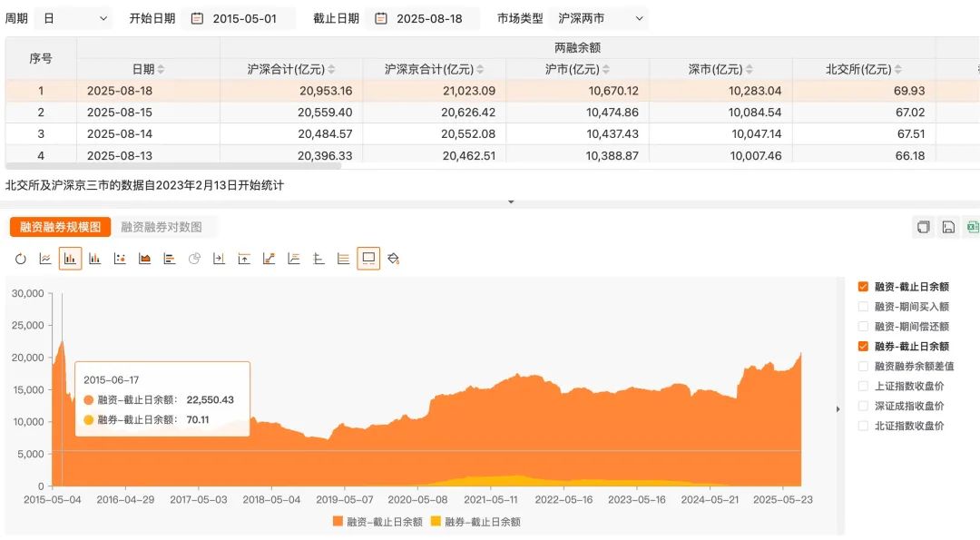980x540 pixels.
Task: Click the greyed pie chart icon
Action: click(x=194, y=259)
